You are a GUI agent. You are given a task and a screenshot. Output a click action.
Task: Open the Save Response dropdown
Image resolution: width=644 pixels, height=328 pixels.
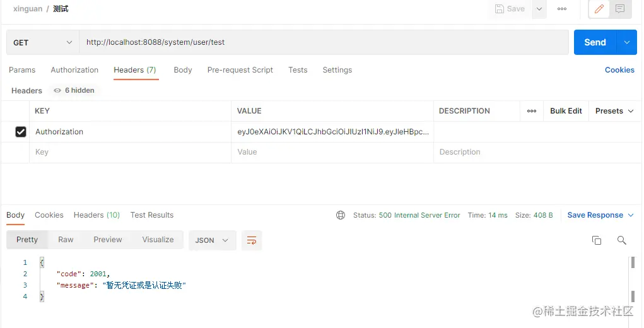coord(600,215)
